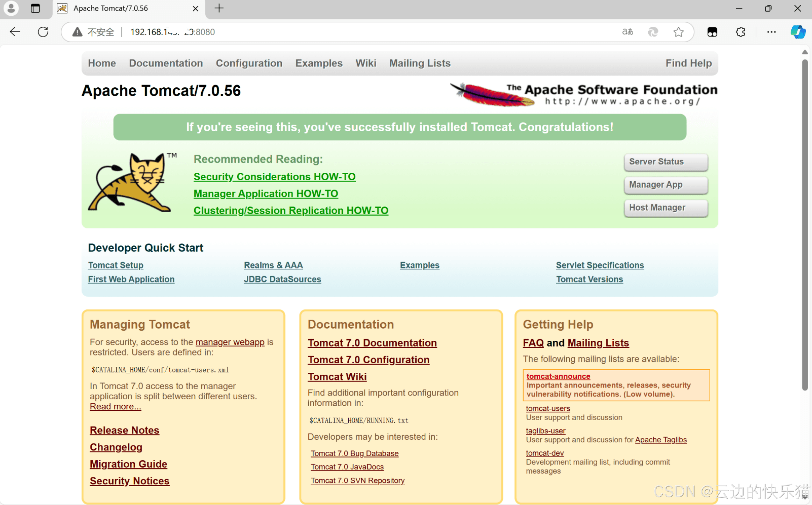812x505 pixels.
Task: Click the Tomcat cat logo
Action: (132, 182)
